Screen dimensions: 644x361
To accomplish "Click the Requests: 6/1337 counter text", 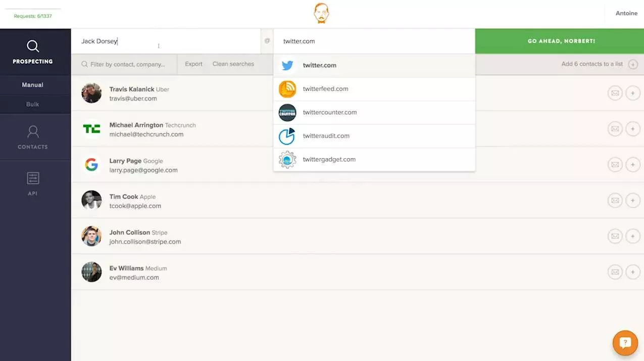I will 33,16.
